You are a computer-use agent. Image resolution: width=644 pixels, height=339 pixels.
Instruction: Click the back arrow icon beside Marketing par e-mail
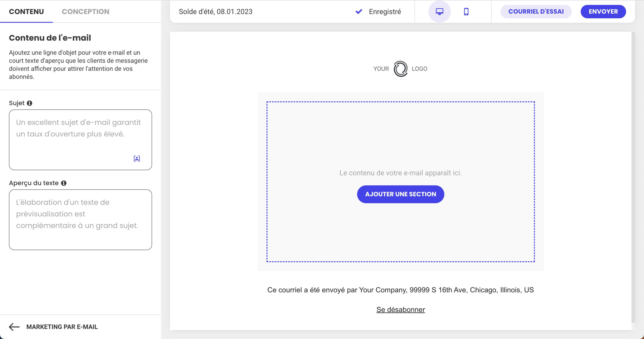[x=14, y=327]
